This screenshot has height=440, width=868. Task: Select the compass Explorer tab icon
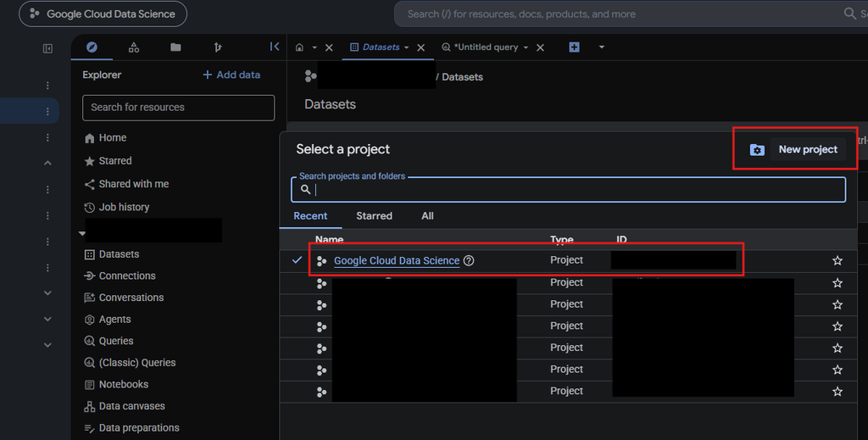pyautogui.click(x=92, y=47)
